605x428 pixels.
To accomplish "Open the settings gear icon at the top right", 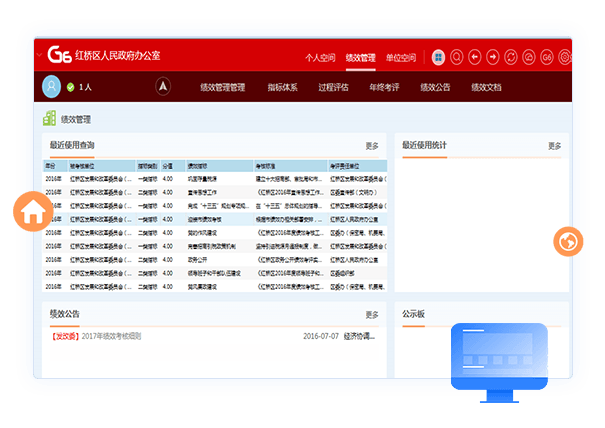I will click(564, 58).
